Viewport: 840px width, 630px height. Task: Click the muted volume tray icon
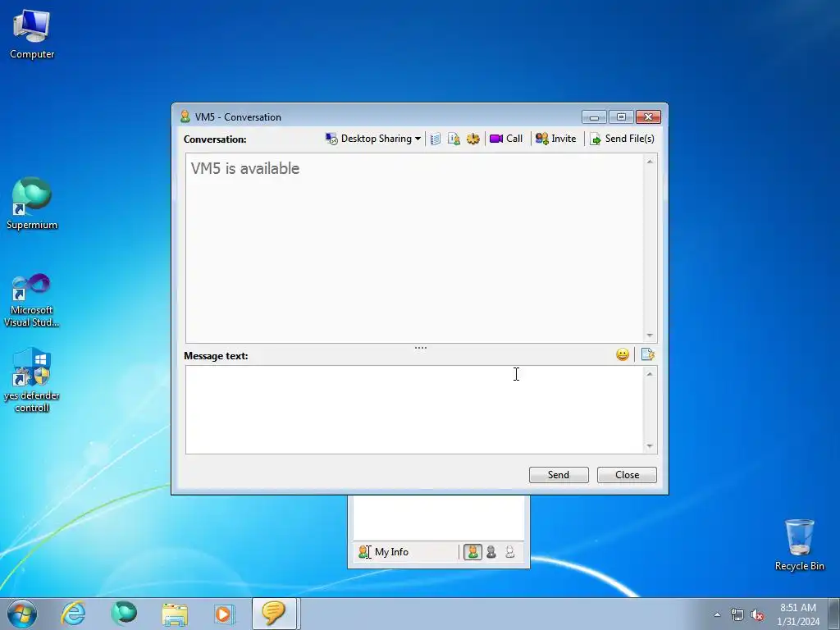[757, 615]
